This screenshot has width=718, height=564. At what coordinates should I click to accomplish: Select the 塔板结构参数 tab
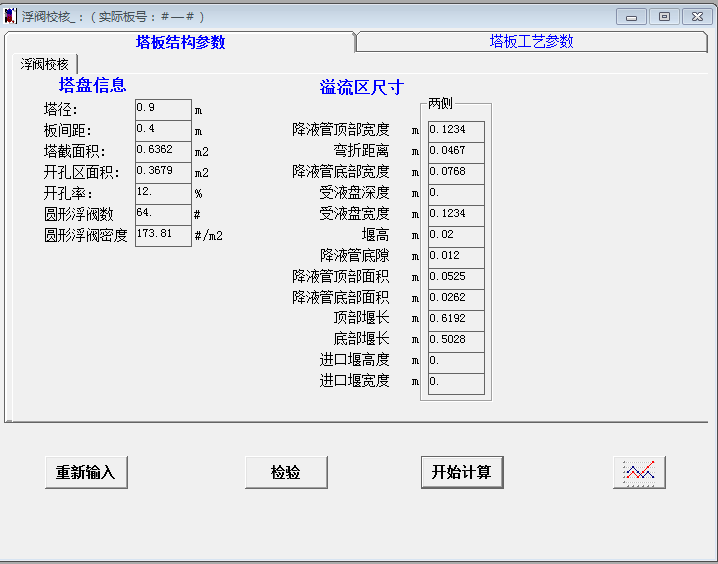pos(180,42)
